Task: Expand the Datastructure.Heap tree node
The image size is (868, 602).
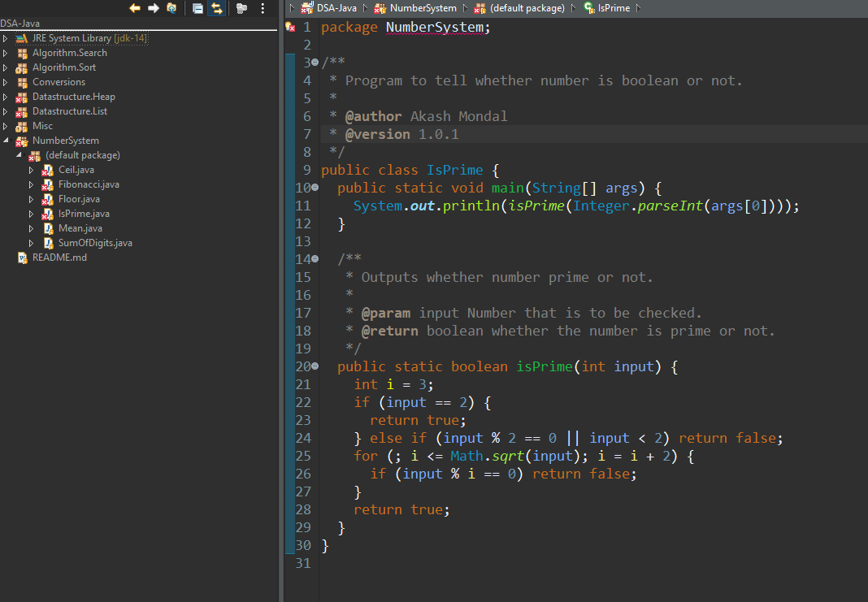Action: (x=6, y=97)
